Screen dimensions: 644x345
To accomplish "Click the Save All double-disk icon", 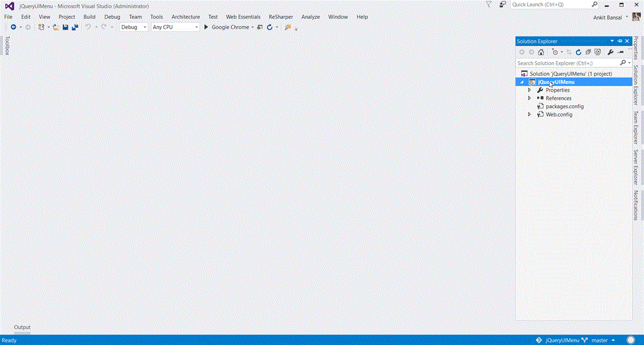I will (x=75, y=27).
